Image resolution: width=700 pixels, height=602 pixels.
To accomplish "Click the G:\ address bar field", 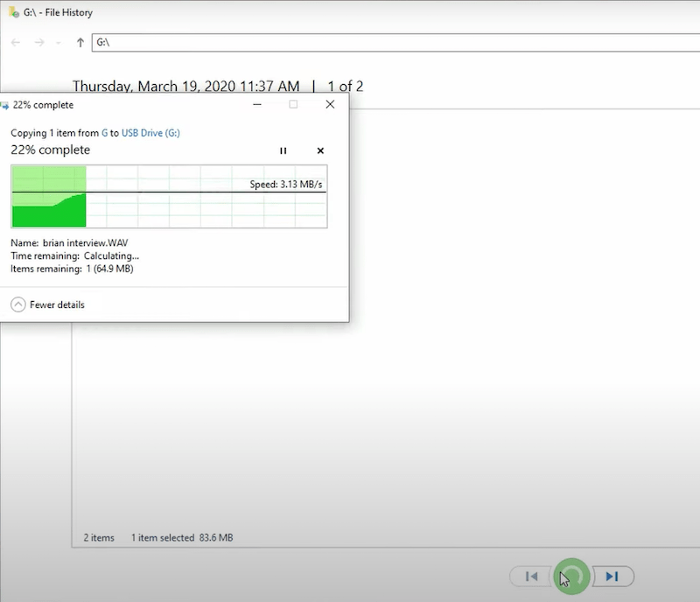I will click(x=395, y=42).
